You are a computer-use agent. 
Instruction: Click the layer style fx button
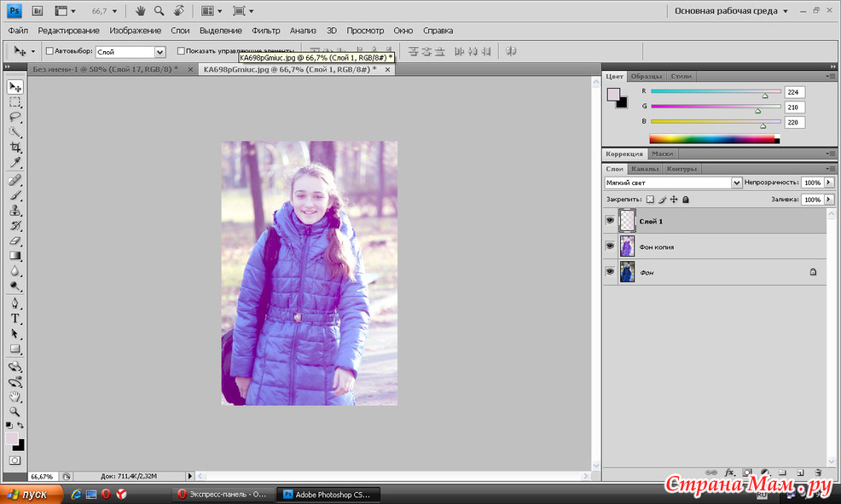click(729, 473)
